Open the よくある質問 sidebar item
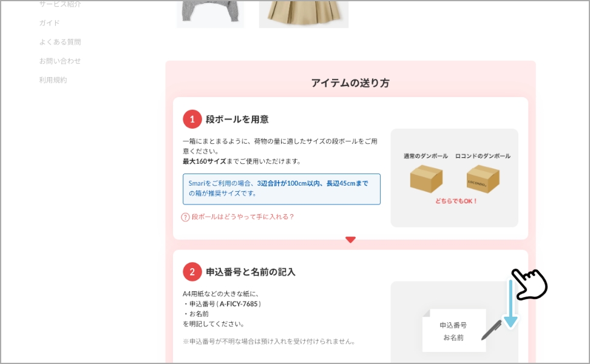 (x=60, y=42)
